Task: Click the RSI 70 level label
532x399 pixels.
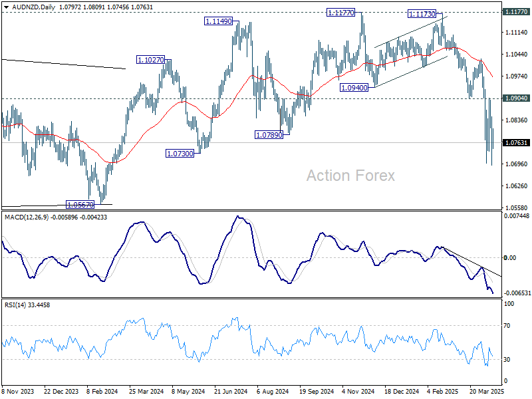Action: pos(507,326)
